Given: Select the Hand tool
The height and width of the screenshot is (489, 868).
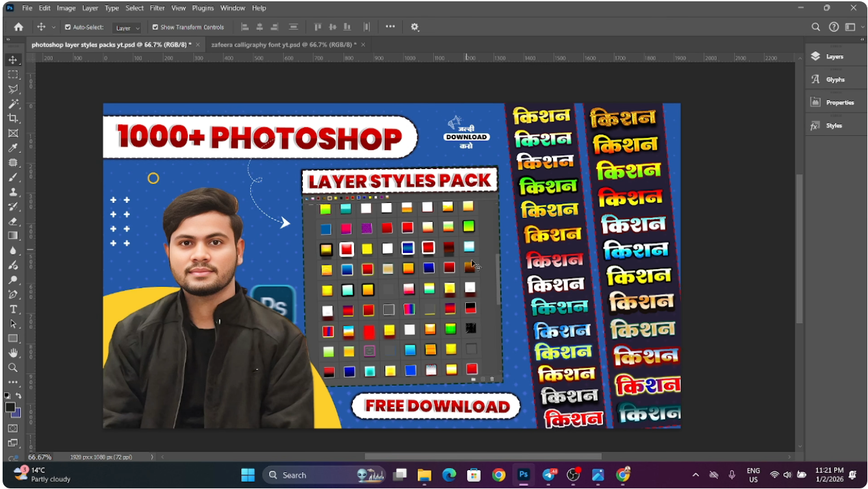Looking at the screenshot, I should [13, 353].
